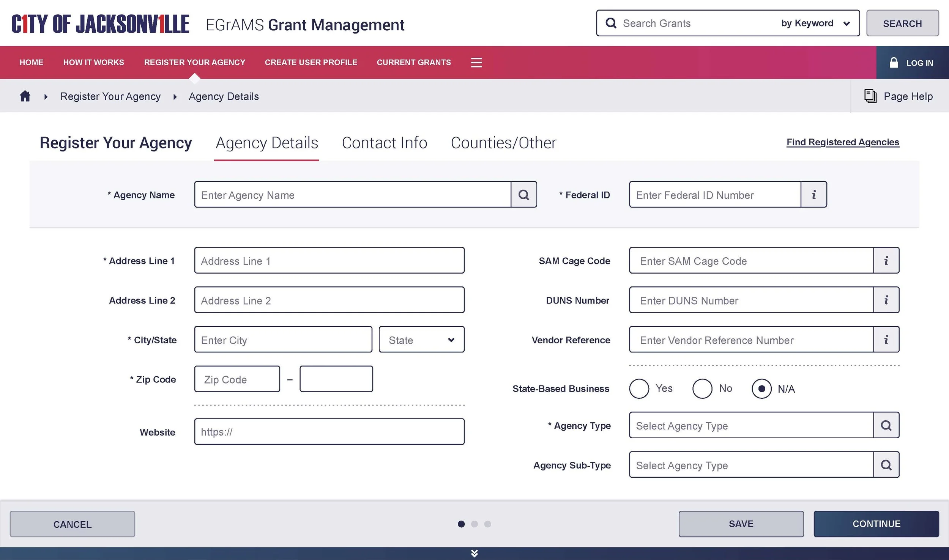949x560 pixels.
Task: Open Agency Sub-Type search lookup icon
Action: click(886, 465)
